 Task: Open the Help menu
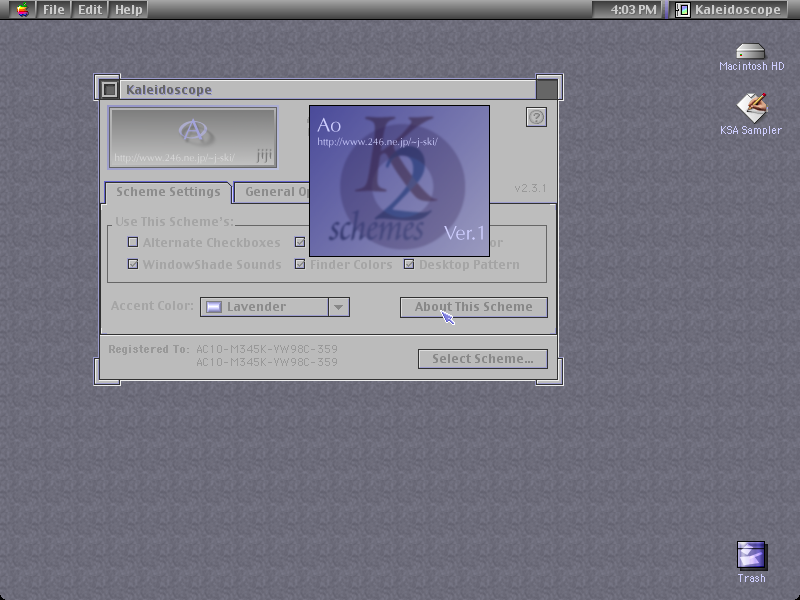[129, 10]
